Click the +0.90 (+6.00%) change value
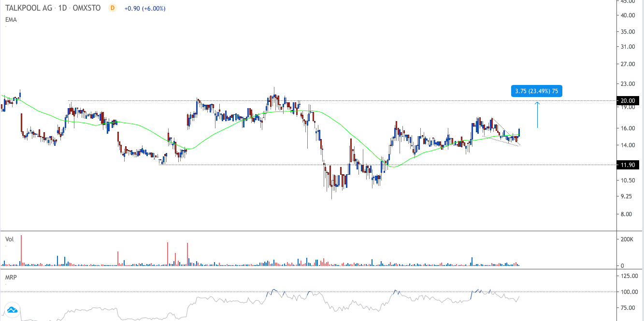 145,9
